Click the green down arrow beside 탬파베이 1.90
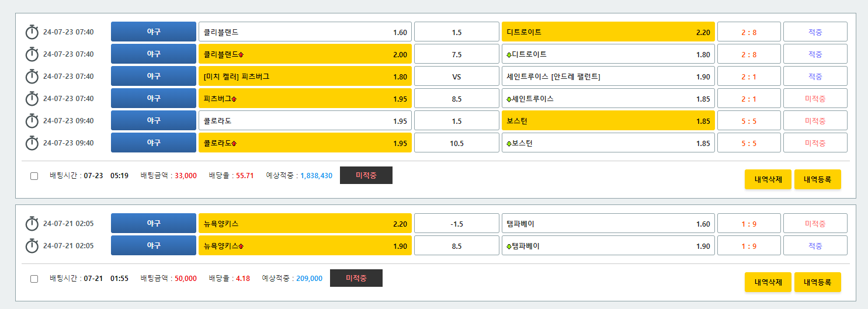Screen dimensions: 868x309 tap(509, 246)
